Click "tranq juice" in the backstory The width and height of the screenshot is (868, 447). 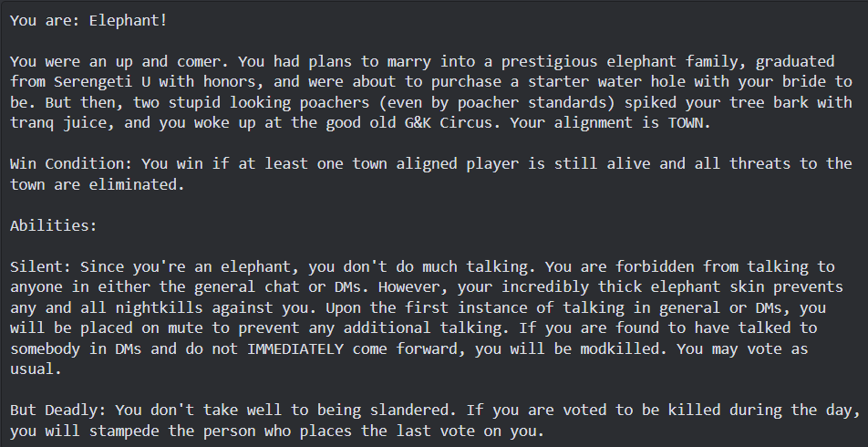click(x=58, y=123)
